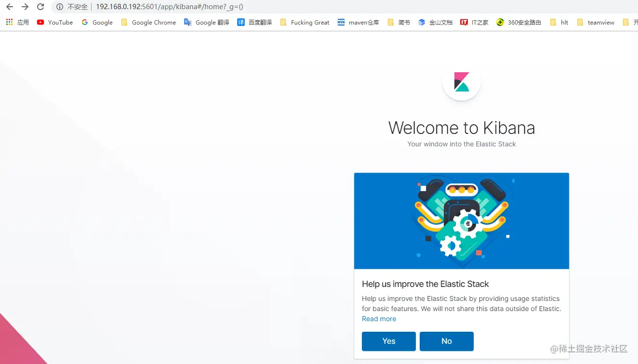Open the teamview bookmark folder
Image resolution: width=638 pixels, height=364 pixels.
[x=596, y=22]
